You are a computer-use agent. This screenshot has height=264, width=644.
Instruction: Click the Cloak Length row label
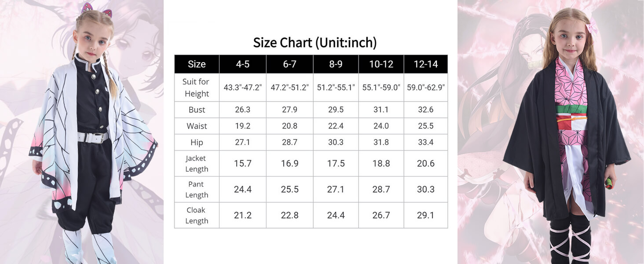pos(197,215)
